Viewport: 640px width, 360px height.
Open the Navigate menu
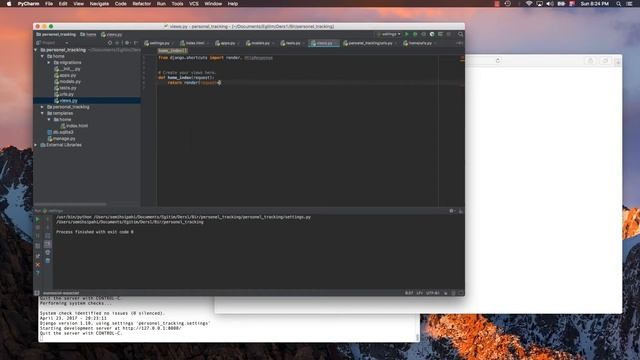(99, 4)
